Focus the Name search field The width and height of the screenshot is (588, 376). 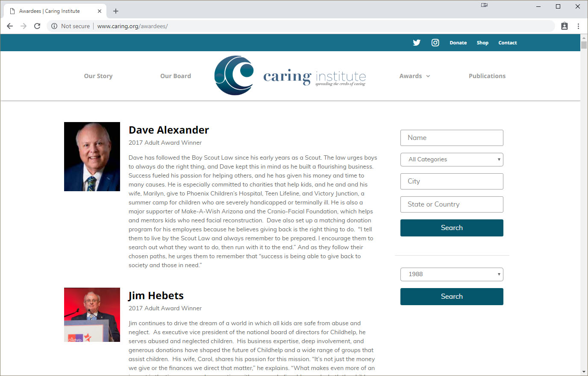[452, 138]
